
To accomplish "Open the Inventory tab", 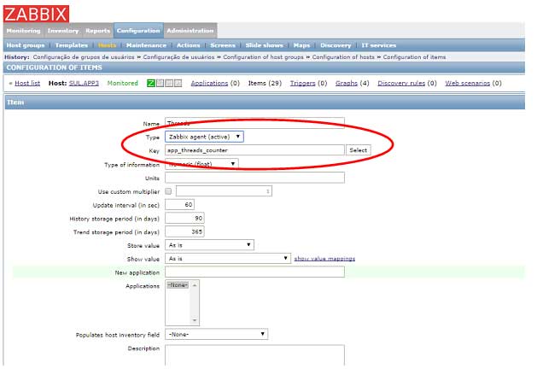I will (63, 31).
